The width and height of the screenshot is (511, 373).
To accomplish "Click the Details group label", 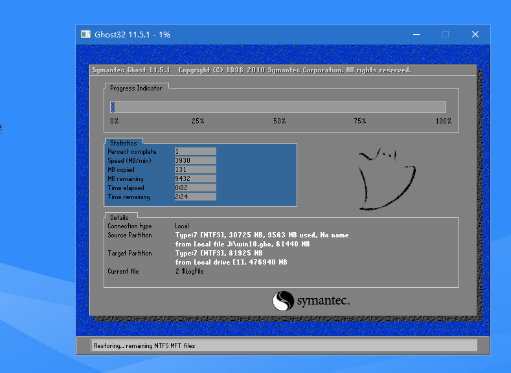I will pos(119,218).
